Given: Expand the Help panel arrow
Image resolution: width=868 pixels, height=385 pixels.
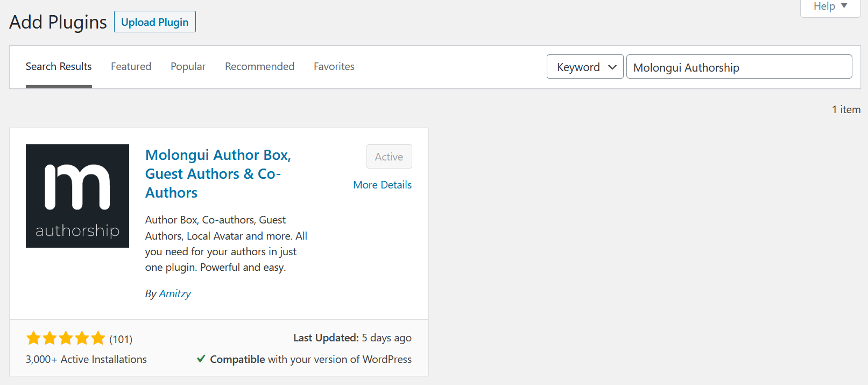Looking at the screenshot, I should pyautogui.click(x=844, y=6).
